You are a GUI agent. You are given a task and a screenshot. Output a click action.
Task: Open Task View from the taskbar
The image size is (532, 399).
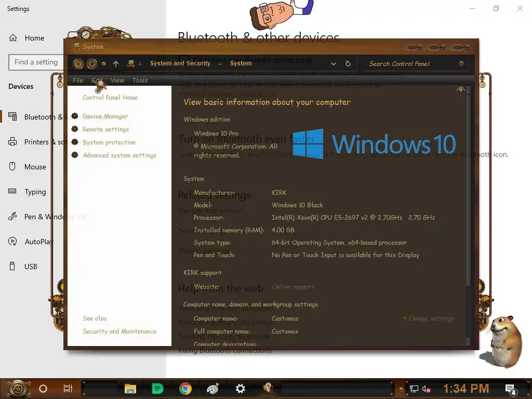click(68, 389)
